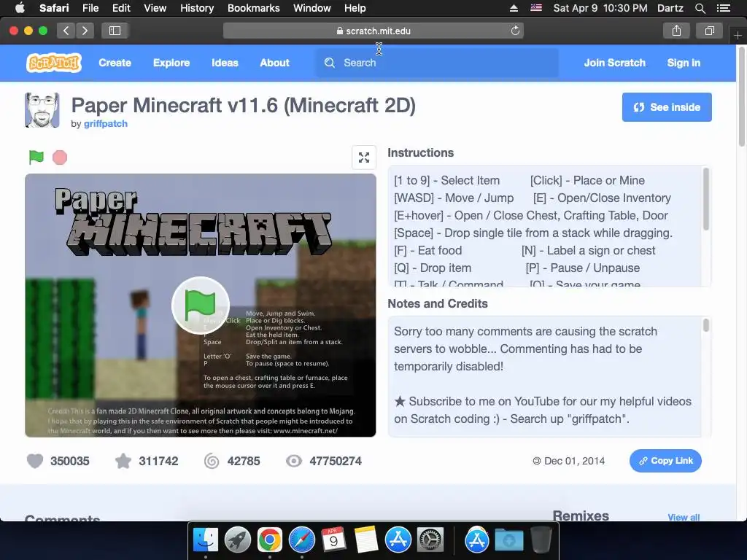This screenshot has height=560, width=747.
Task: Open the Explore page
Action: pyautogui.click(x=171, y=63)
